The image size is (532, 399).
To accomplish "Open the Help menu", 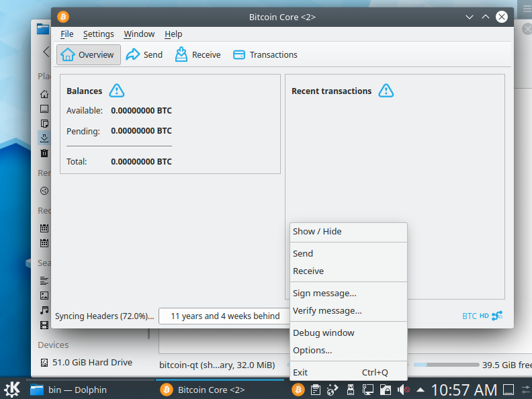I will [x=173, y=34].
